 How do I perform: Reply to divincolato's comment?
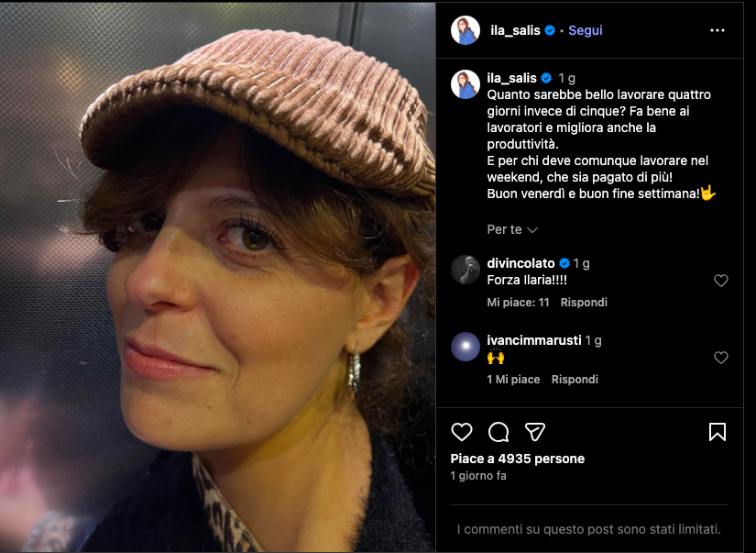coord(584,303)
